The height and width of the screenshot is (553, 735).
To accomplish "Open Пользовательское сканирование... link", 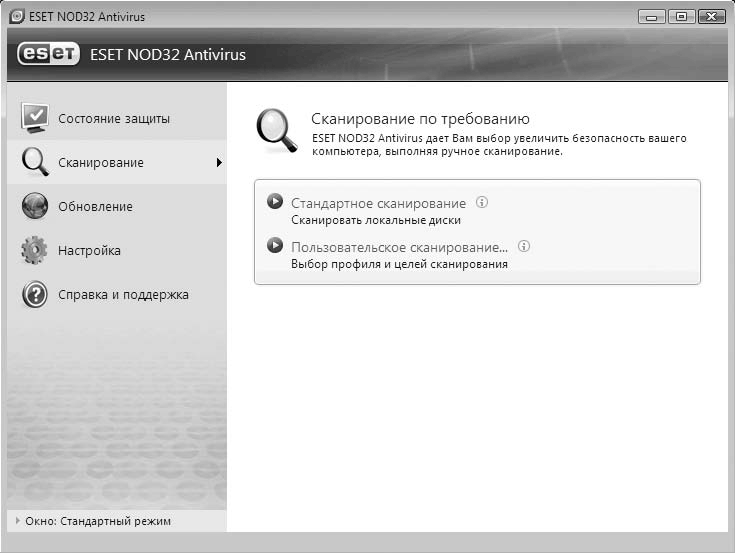I will tap(399, 246).
